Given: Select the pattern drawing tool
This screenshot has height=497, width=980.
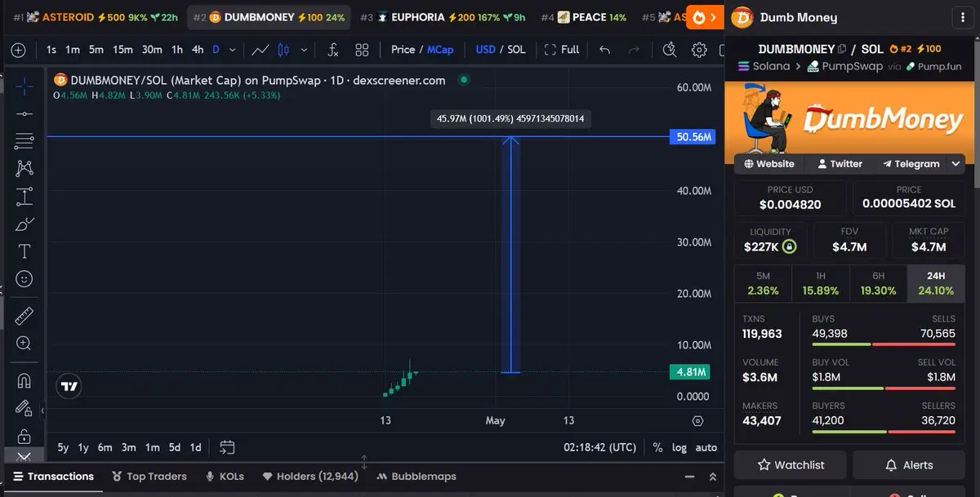Looking at the screenshot, I should (24, 168).
